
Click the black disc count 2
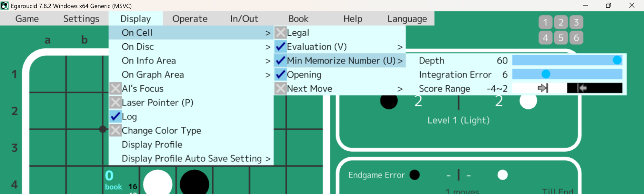point(418,102)
